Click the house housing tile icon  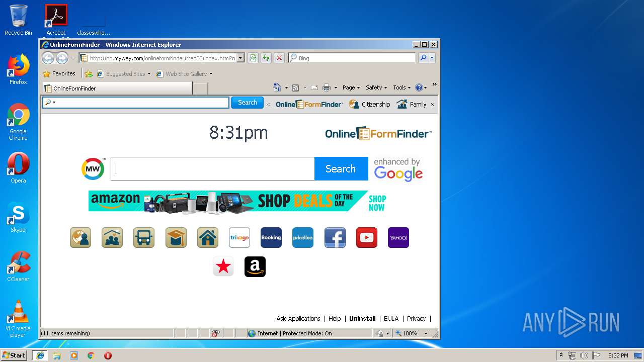click(208, 237)
